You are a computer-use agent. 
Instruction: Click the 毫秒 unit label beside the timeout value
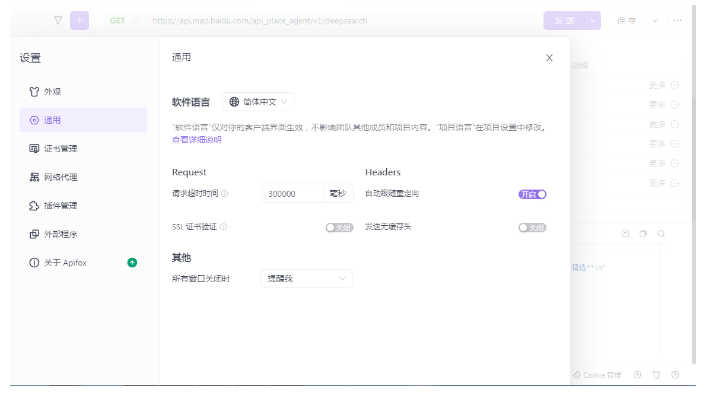(338, 193)
